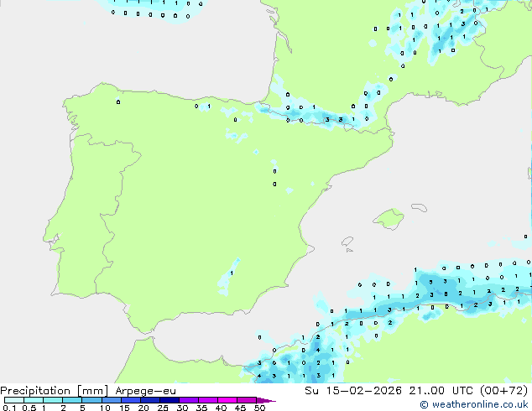Select the 35–40 mm legend color box
The height and width of the screenshot is (411, 532).
pyautogui.click(x=208, y=400)
